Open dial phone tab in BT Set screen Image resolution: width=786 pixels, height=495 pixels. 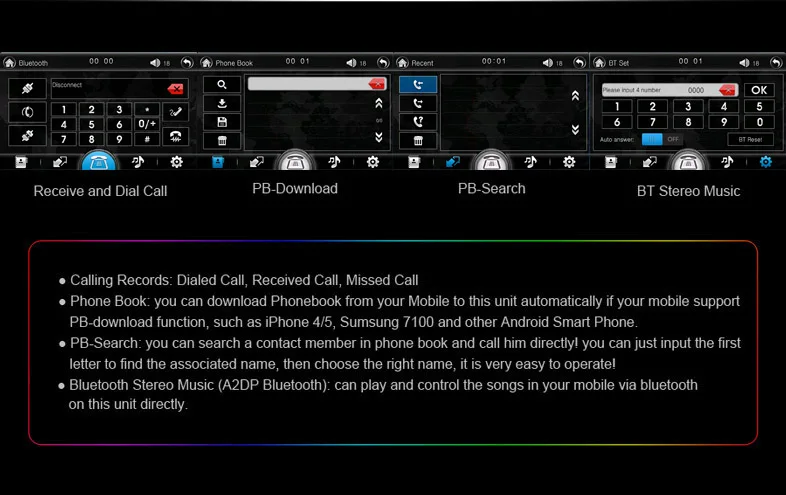(x=688, y=161)
